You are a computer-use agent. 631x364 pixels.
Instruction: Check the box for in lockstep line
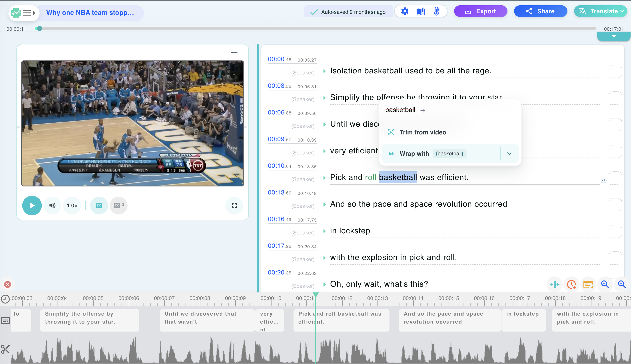[615, 232]
